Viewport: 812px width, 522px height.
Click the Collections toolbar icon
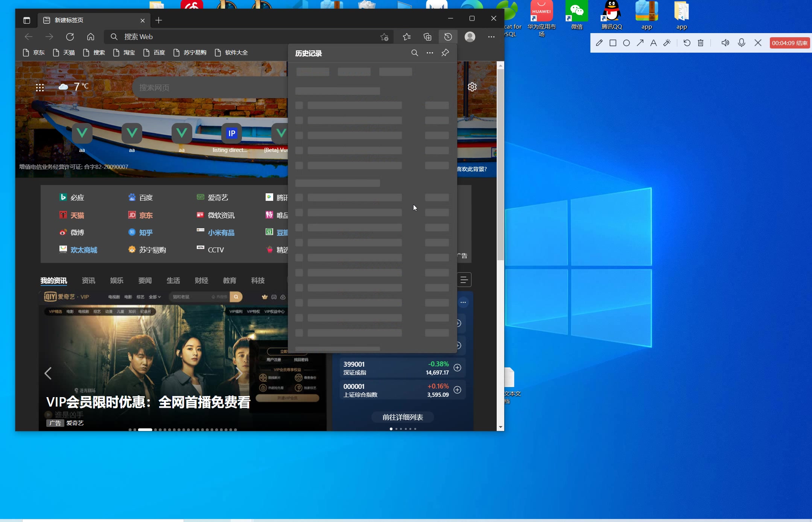427,37
